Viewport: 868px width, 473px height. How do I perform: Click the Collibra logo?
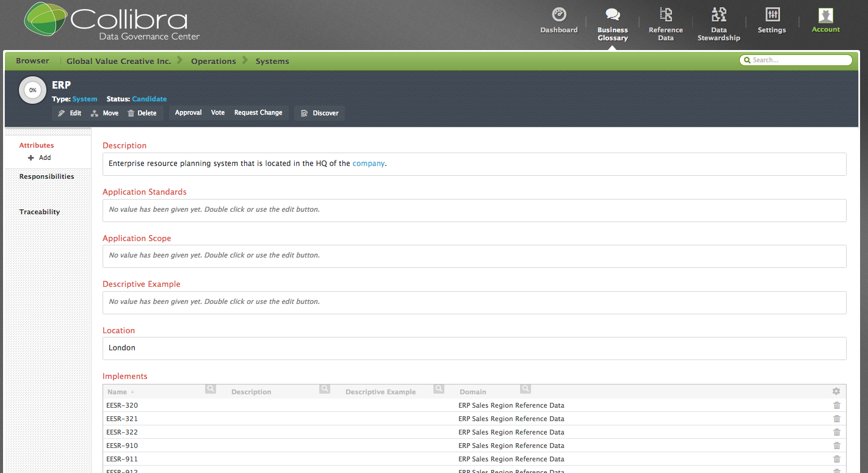tap(112, 23)
